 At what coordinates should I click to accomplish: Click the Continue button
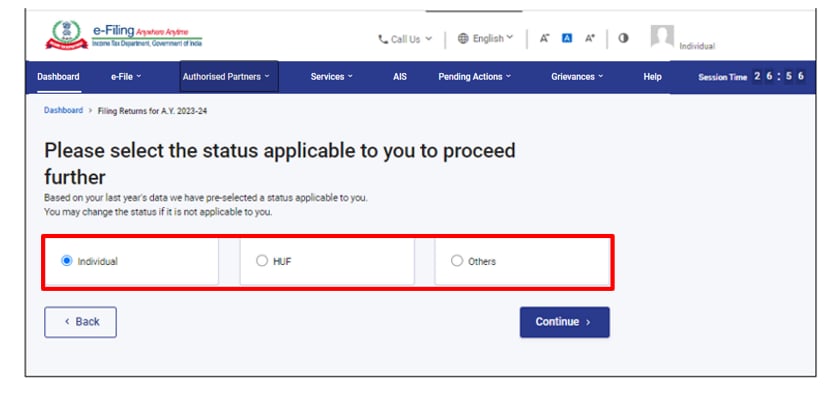pyautogui.click(x=564, y=322)
